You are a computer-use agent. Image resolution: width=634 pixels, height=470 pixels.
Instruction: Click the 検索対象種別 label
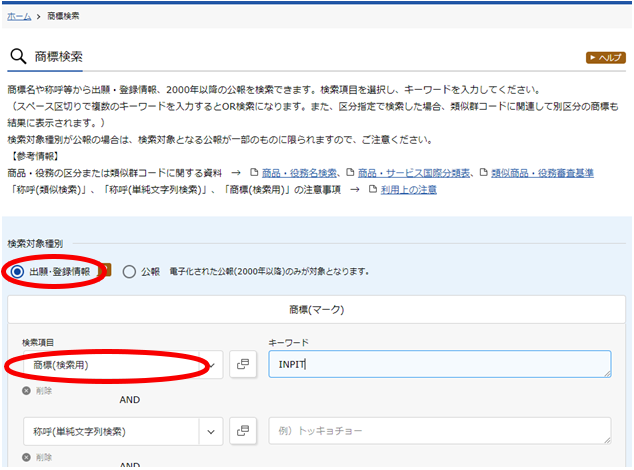[35, 243]
